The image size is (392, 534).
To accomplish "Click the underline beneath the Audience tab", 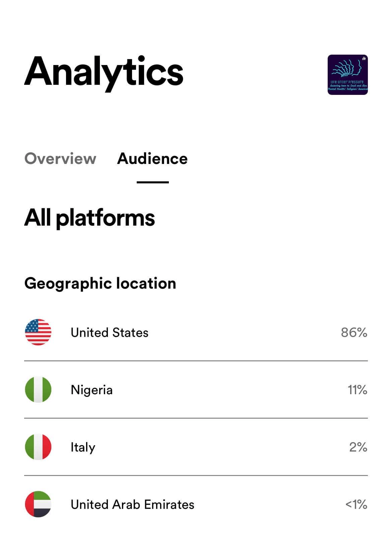I will click(x=153, y=182).
